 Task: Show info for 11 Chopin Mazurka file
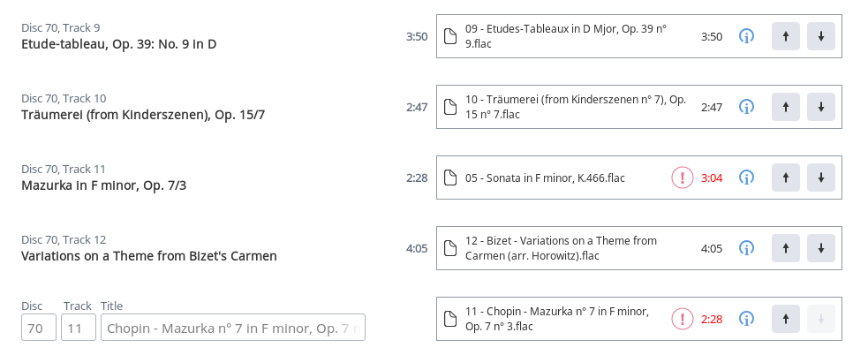(747, 319)
